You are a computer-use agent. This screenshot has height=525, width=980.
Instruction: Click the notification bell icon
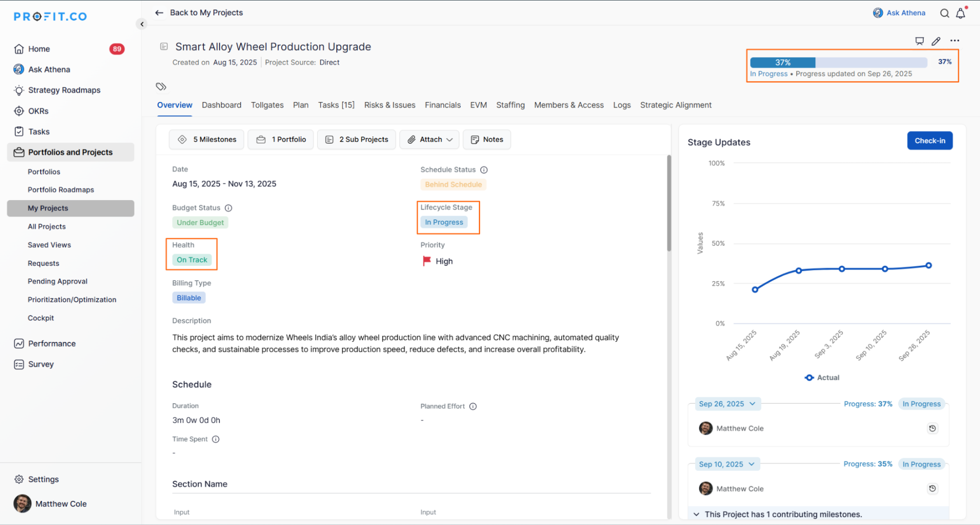(960, 13)
